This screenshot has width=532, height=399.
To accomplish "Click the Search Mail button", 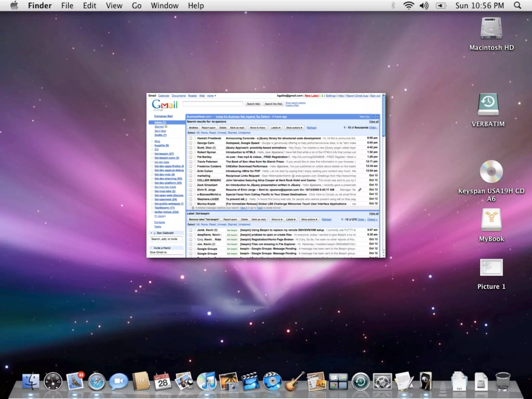I will [x=253, y=104].
